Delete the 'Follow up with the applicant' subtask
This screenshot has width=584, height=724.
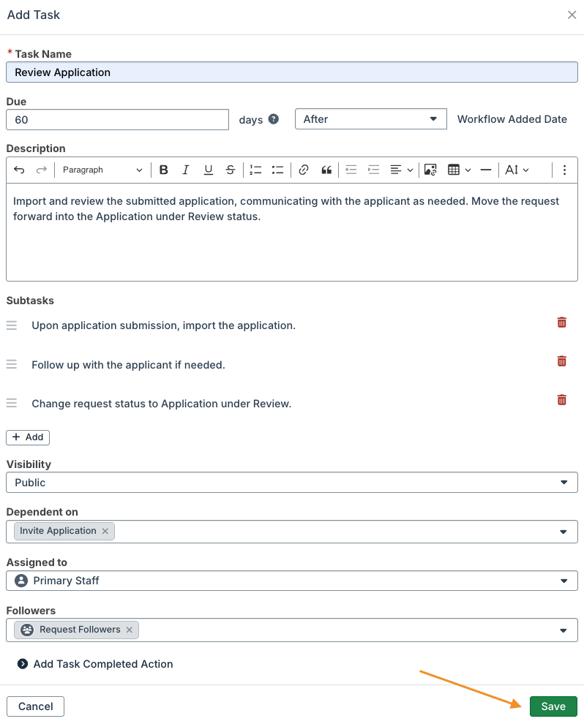click(x=561, y=361)
